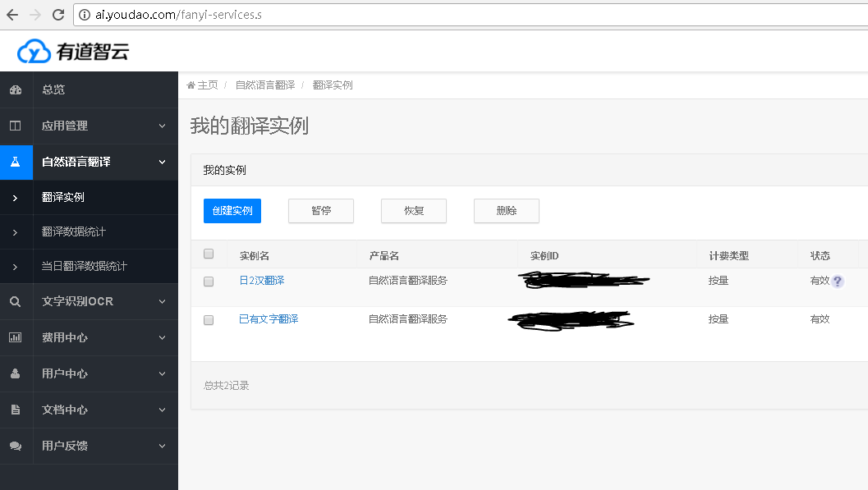Click the arrow icon beside 翻译数据统计
The image size is (868, 490).
pos(16,232)
